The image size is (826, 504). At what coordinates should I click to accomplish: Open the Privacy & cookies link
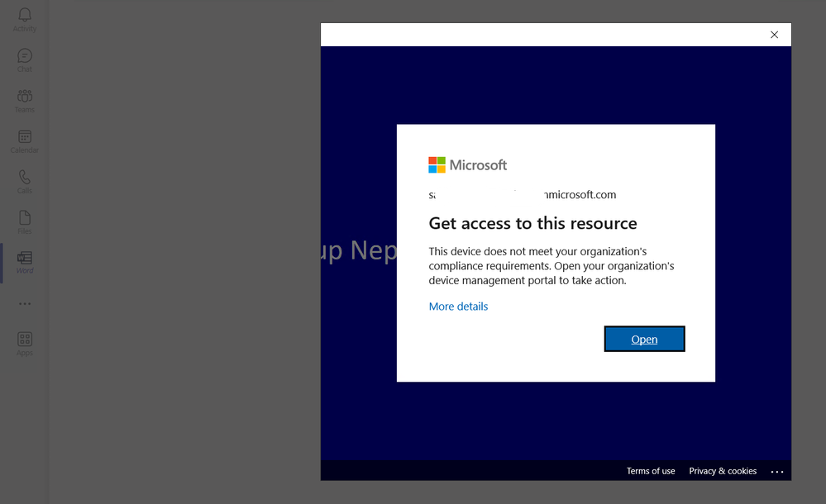pos(723,471)
